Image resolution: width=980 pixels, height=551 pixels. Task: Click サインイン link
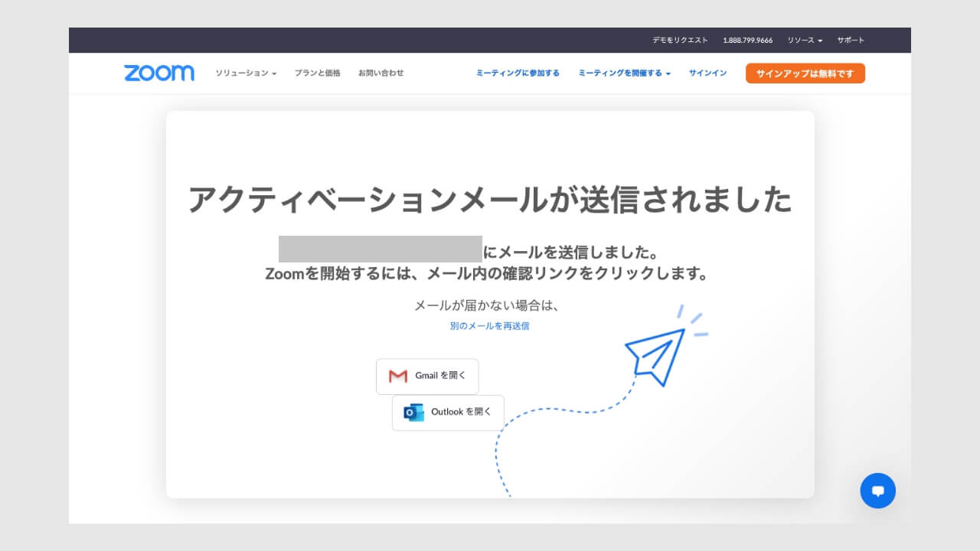point(707,73)
